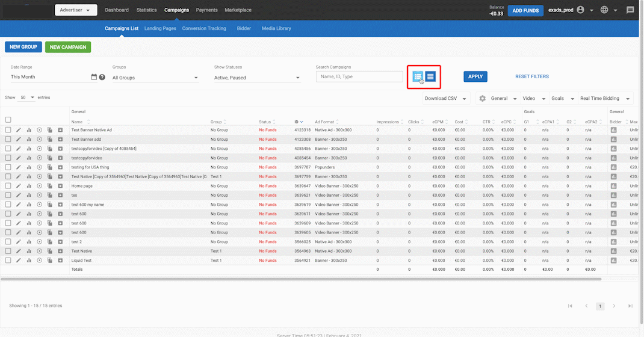The image size is (644, 337).
Task: Click the Search Campaigns input field
Action: 359,76
